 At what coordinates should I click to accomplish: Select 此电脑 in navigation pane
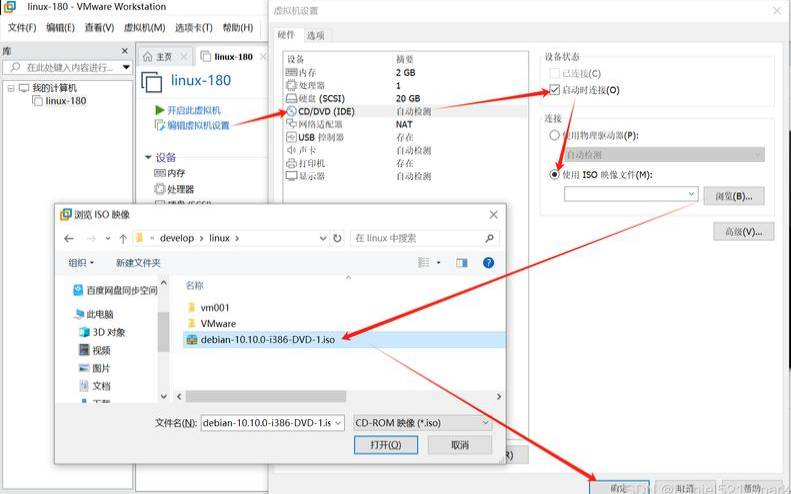[x=94, y=314]
